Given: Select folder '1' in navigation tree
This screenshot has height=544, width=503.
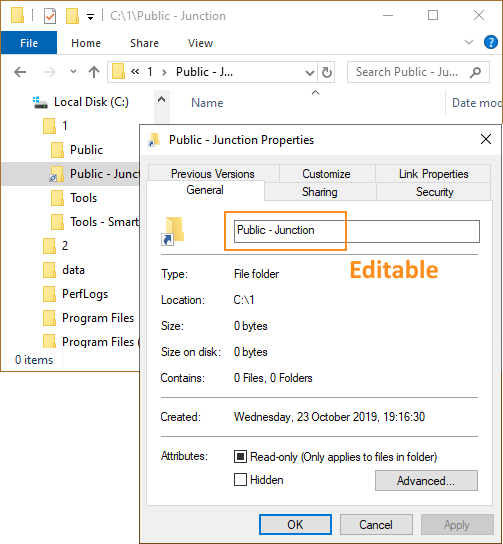Looking at the screenshot, I should coord(65,126).
